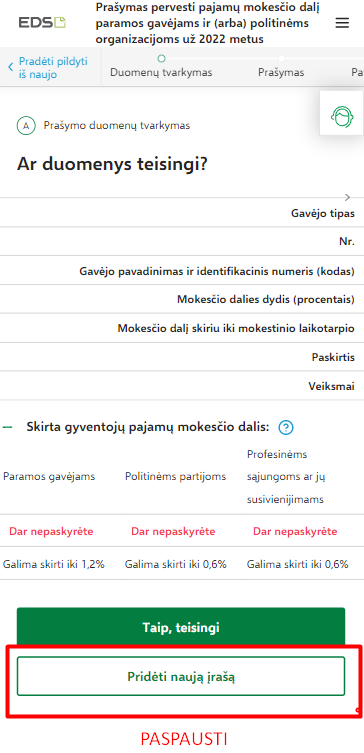
Task: Open the hamburger menu icon
Action: pyautogui.click(x=342, y=23)
